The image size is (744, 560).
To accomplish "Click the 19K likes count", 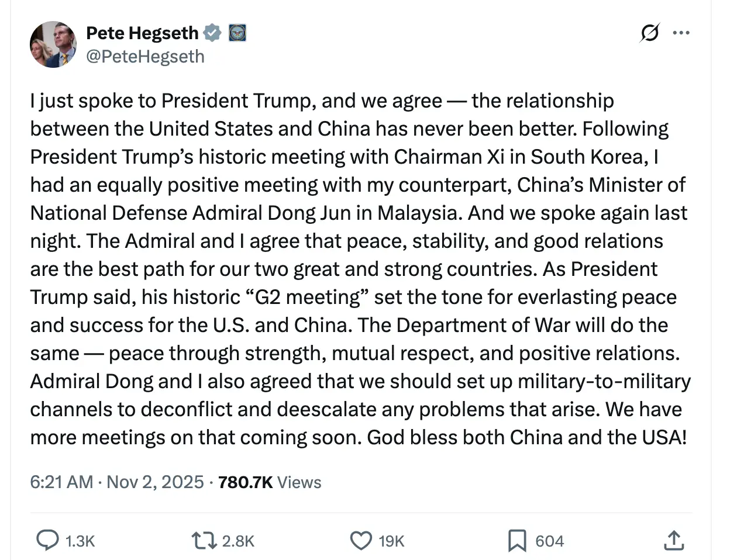I will pyautogui.click(x=391, y=541).
